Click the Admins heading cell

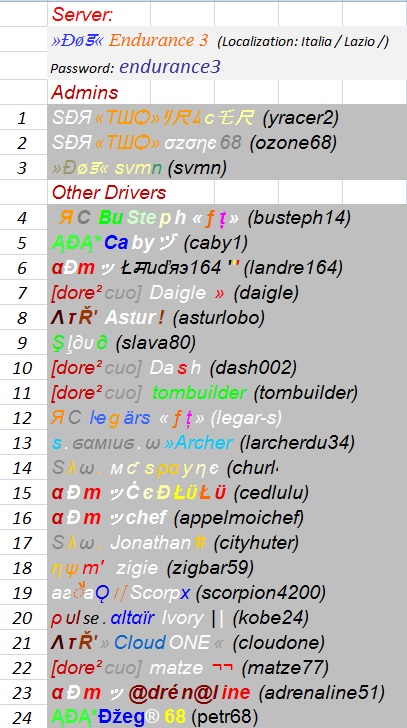click(x=98, y=92)
